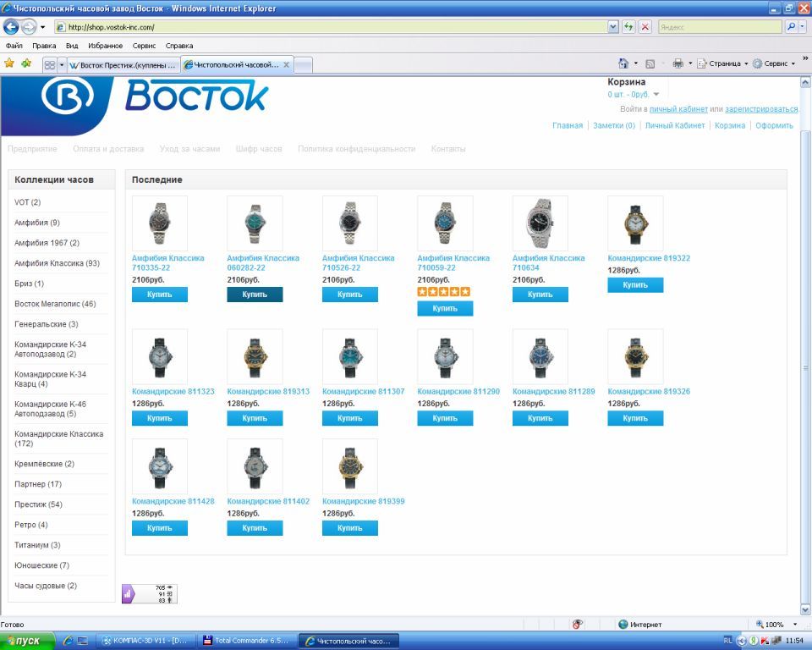Viewport: 812px width, 650px height.
Task: Open the Престиж (54) collection
Action: (38, 504)
